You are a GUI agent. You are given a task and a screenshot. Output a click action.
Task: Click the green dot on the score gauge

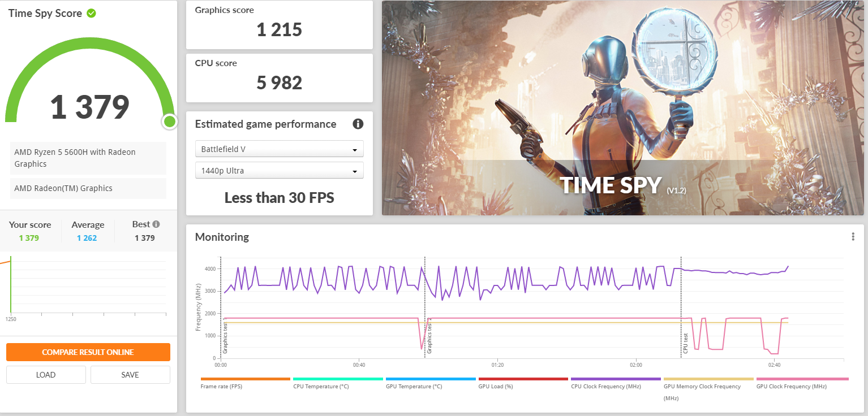pyautogui.click(x=169, y=122)
